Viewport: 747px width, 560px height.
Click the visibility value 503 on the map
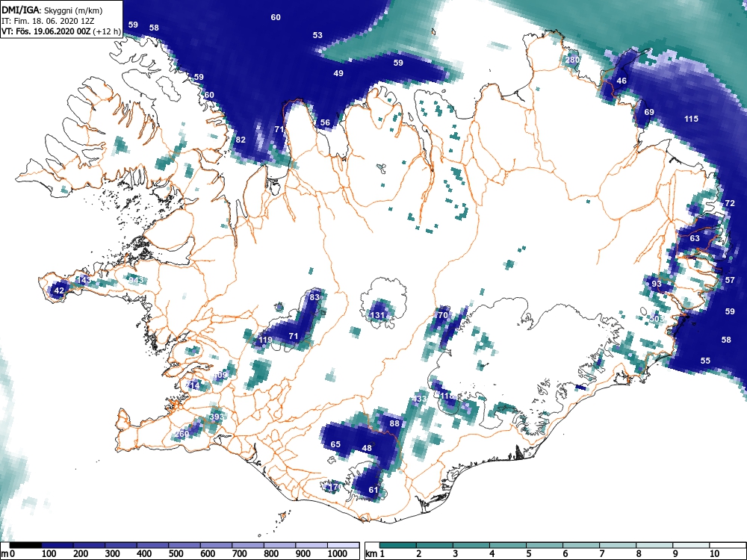[x=657, y=319]
